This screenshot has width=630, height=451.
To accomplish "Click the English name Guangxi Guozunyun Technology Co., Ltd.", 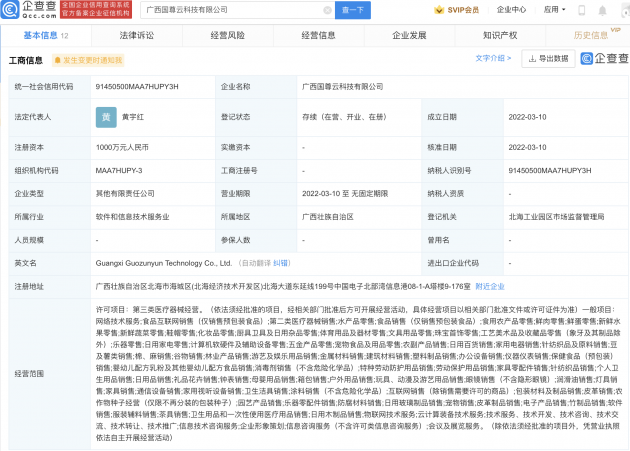I will click(164, 263).
